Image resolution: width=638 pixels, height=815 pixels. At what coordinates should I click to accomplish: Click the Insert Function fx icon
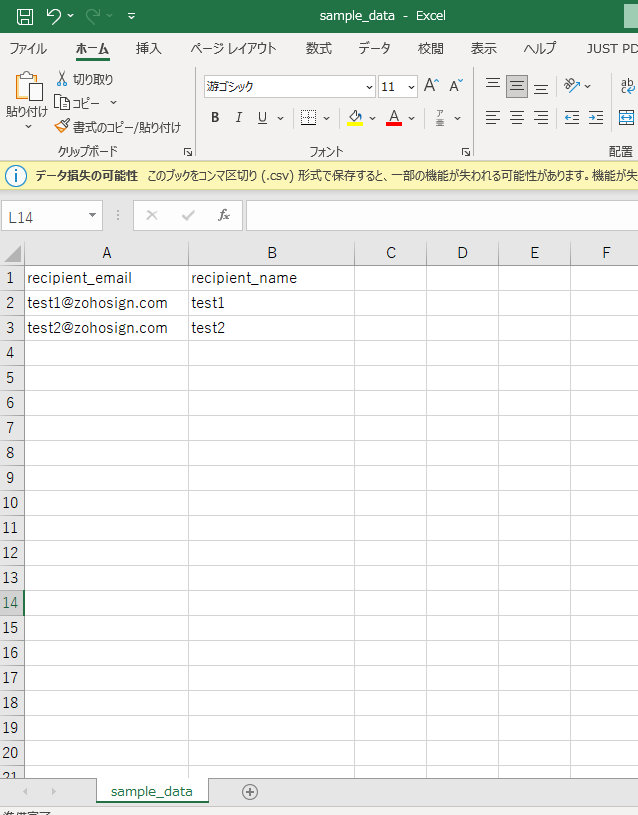(224, 215)
